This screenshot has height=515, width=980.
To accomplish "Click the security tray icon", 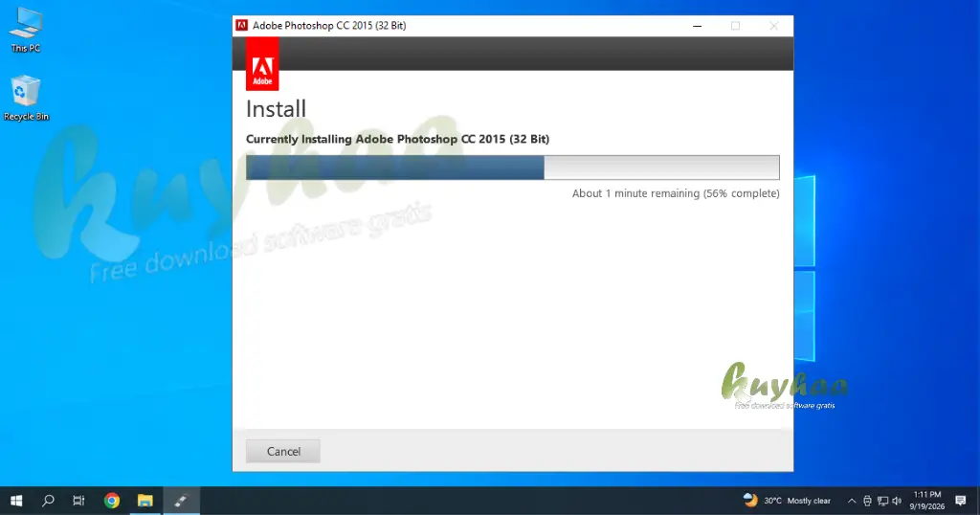I will click(867, 501).
